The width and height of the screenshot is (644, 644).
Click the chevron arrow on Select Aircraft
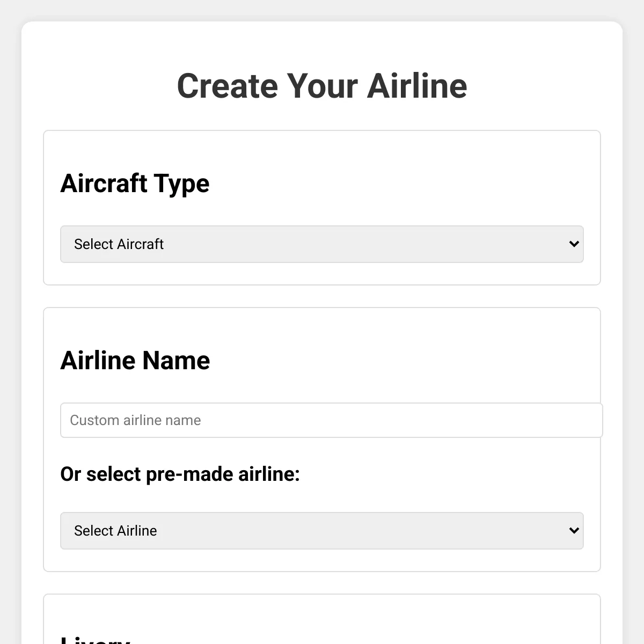(574, 244)
